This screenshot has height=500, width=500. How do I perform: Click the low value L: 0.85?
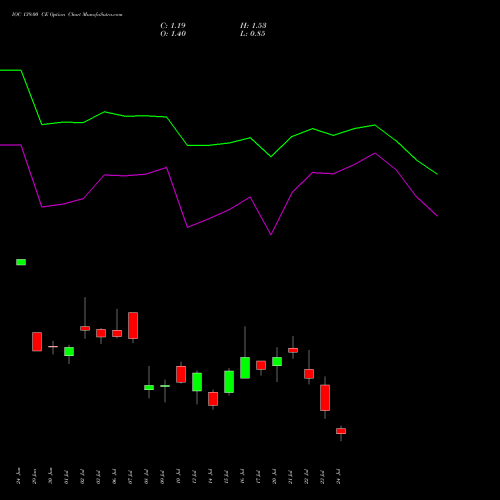(253, 34)
